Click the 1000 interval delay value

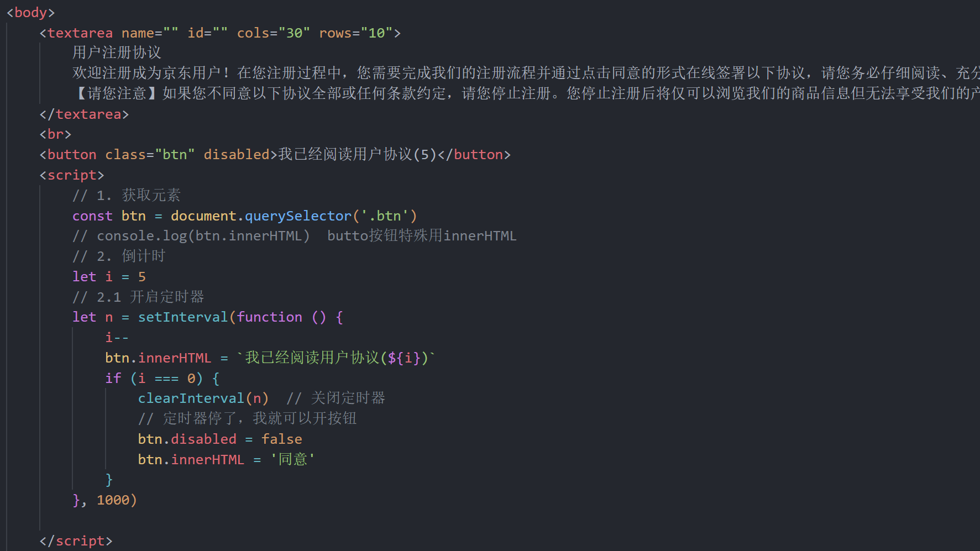(x=113, y=500)
